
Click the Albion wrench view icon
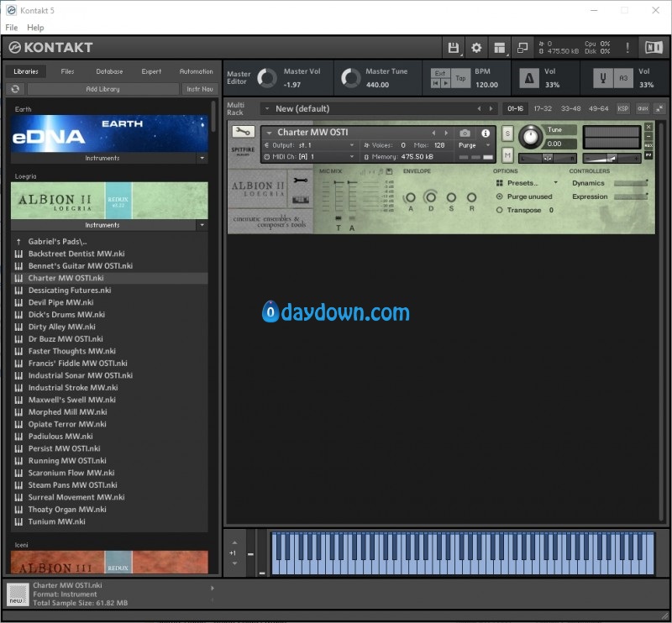301,181
